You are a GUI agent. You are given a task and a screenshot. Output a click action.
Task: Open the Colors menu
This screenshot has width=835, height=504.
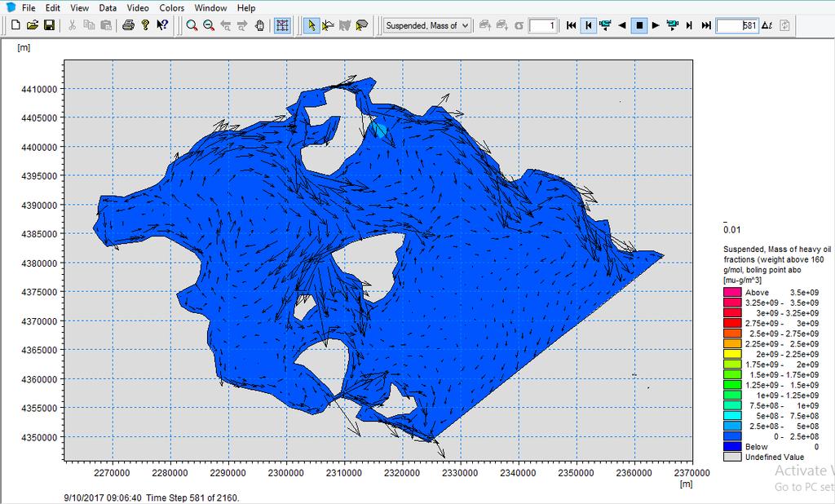[x=171, y=8]
